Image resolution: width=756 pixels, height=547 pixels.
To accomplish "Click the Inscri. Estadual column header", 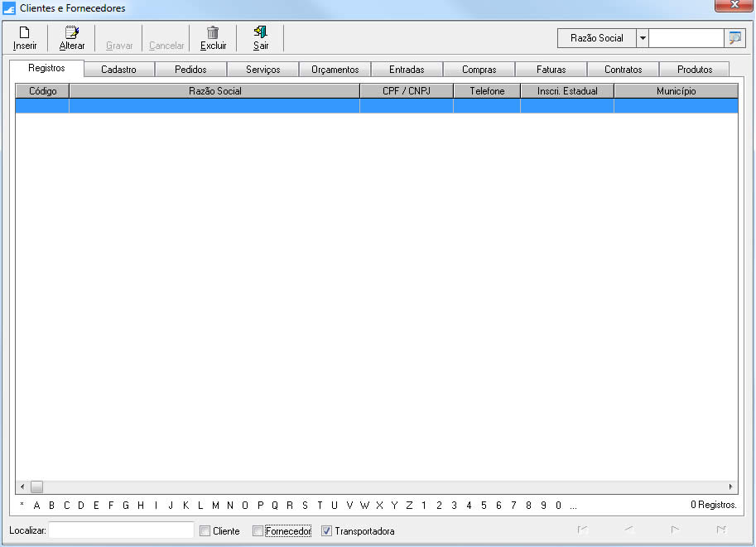I will [x=567, y=91].
